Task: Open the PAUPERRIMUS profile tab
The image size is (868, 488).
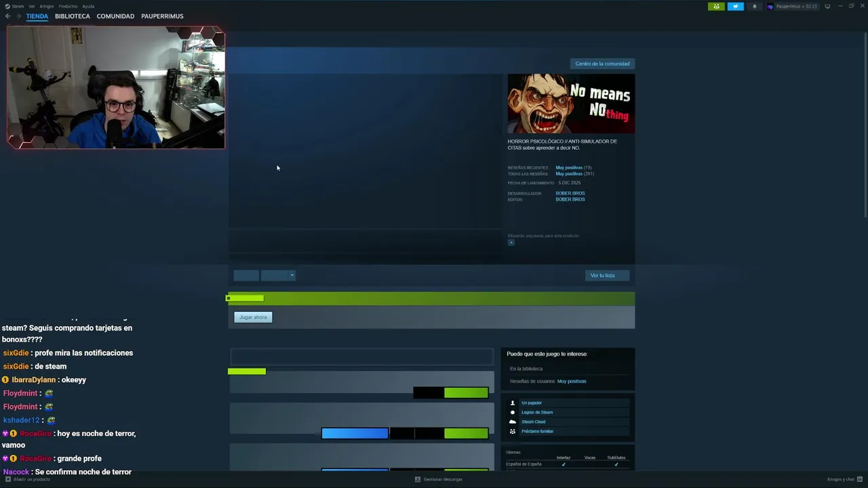Action: (162, 16)
